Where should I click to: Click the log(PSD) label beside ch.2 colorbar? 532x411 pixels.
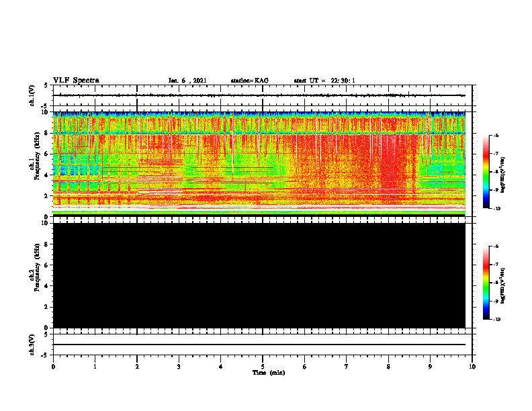503,286
